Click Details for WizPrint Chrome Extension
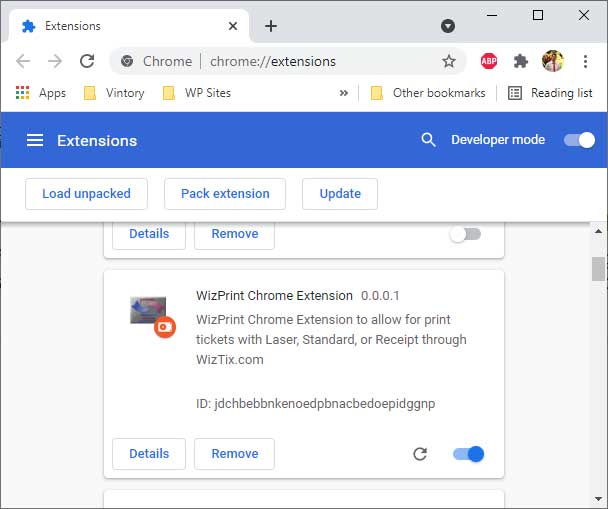The height and width of the screenshot is (509, 608). 149,454
